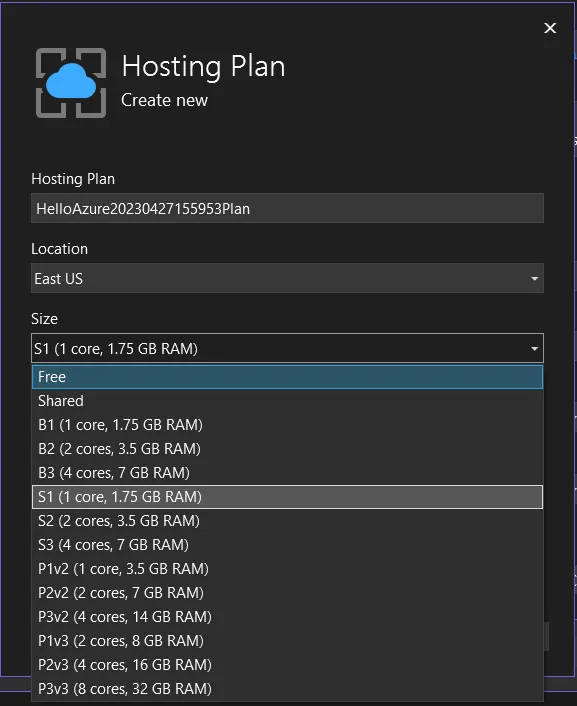
Task: Collapse the Size dropdown showing S1
Action: click(287, 348)
